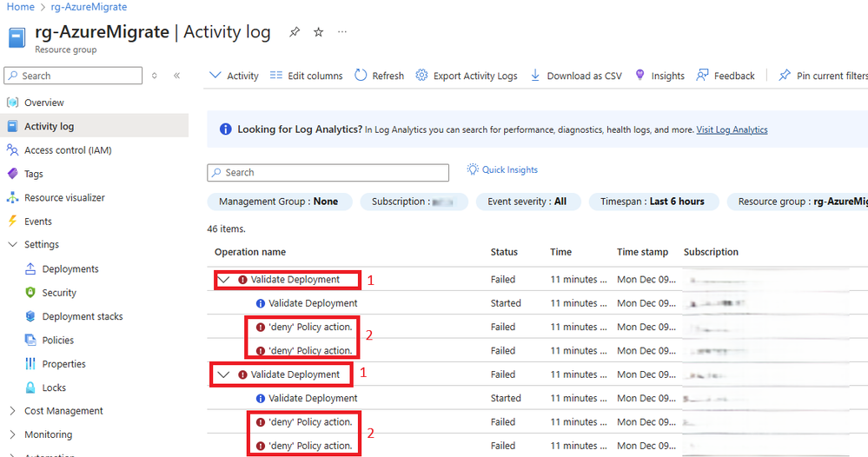
Task: Click the green Security shield icon
Action: tap(30, 293)
